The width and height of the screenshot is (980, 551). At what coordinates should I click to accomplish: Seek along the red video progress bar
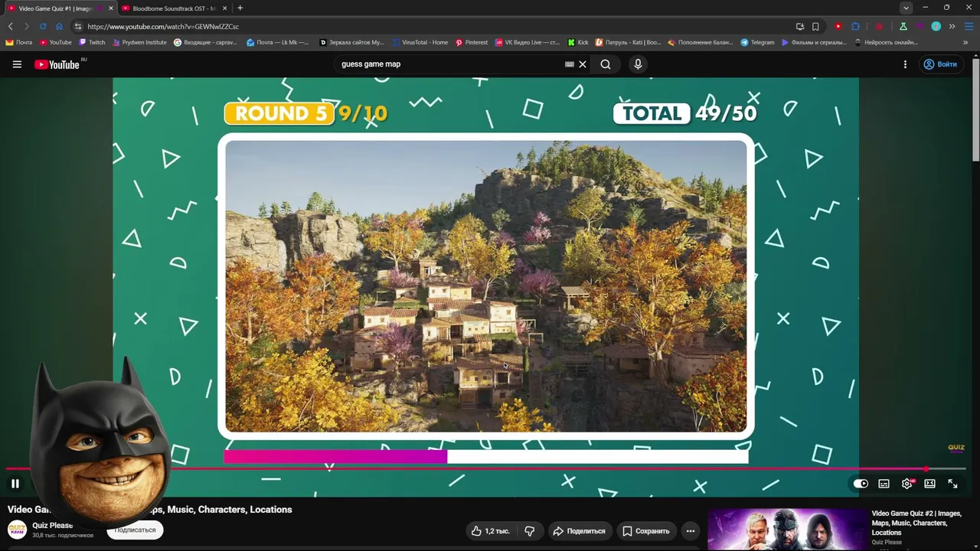485,468
